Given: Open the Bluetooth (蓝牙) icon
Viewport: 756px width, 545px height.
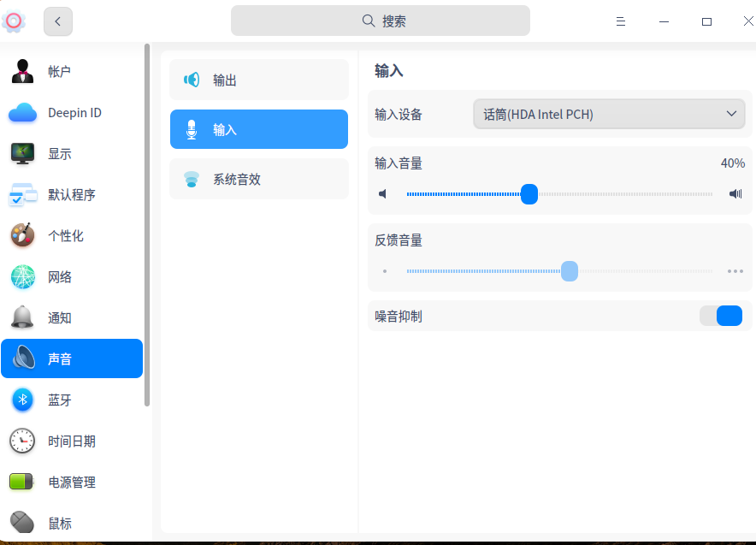Looking at the screenshot, I should [22, 400].
